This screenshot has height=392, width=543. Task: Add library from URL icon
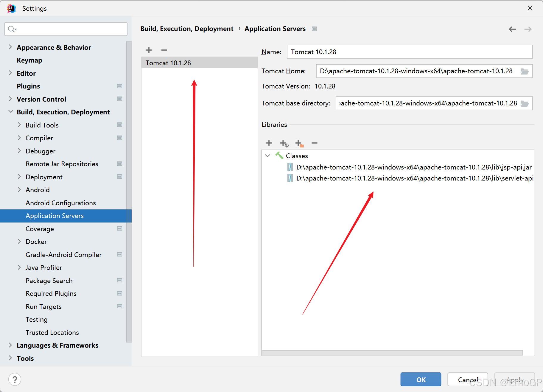[284, 144]
